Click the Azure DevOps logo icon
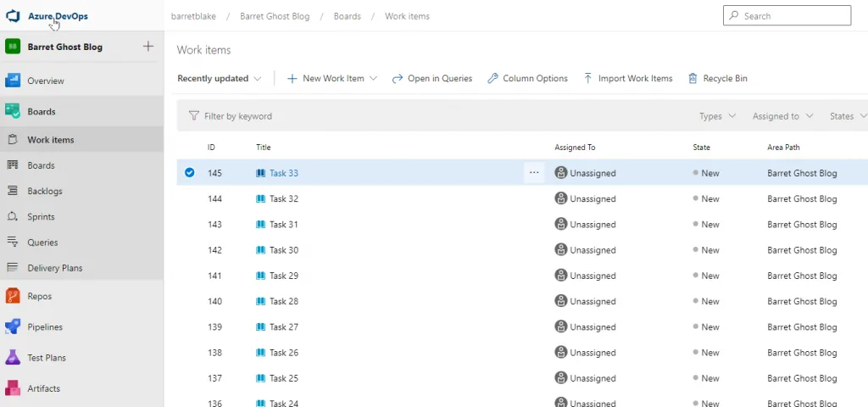The image size is (868, 407). point(13,15)
